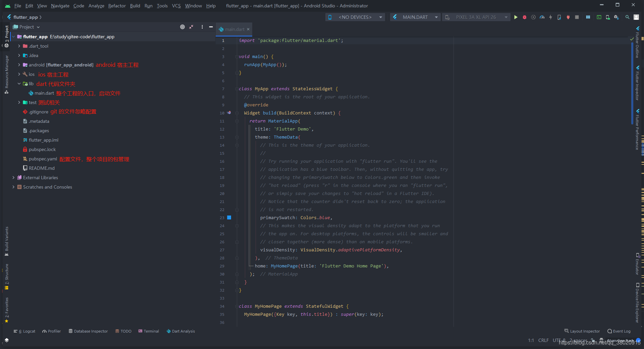Expand the ios folder node

tap(19, 74)
